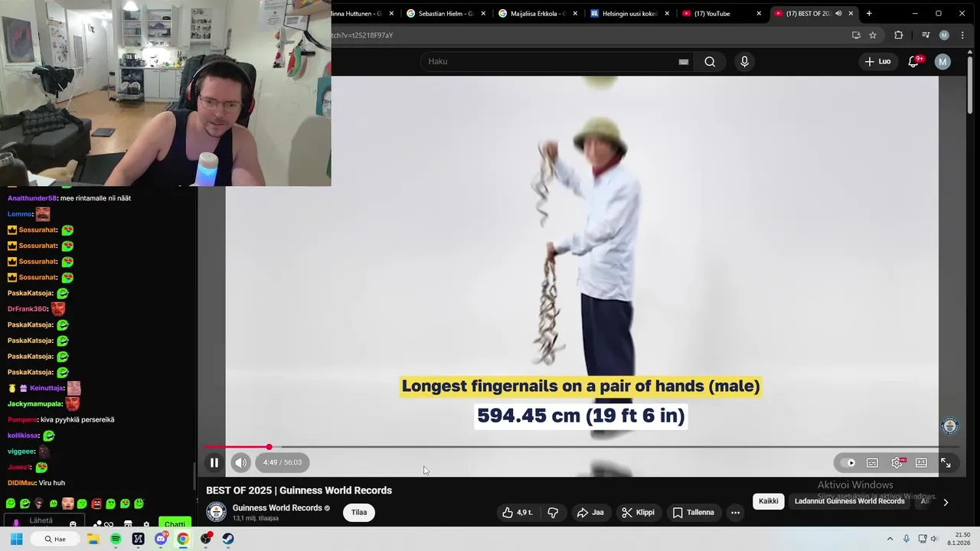
Task: Open Guinness World Records channel name link
Action: [x=277, y=508]
